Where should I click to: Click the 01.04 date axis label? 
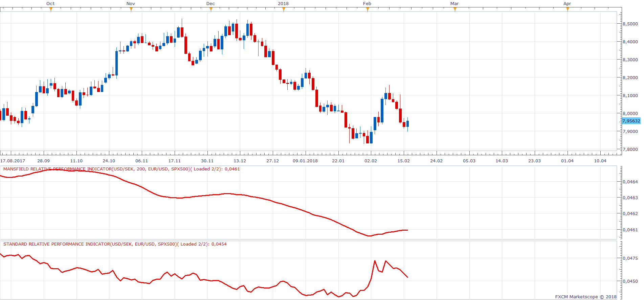[568, 161]
